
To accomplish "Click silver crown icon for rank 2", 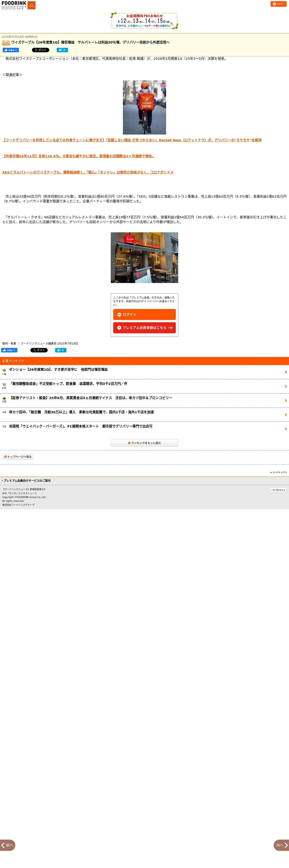I will [x=4, y=384].
